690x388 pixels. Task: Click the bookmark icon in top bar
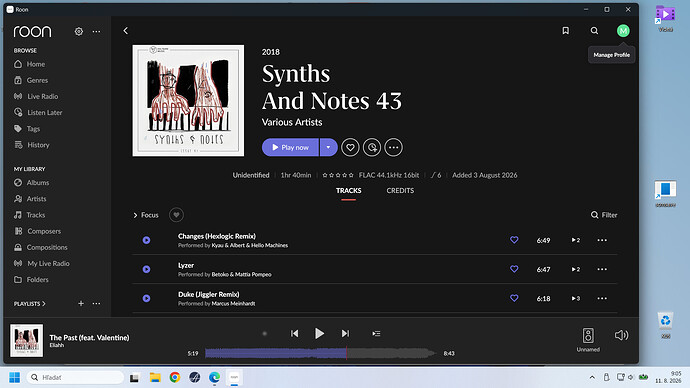coord(565,30)
